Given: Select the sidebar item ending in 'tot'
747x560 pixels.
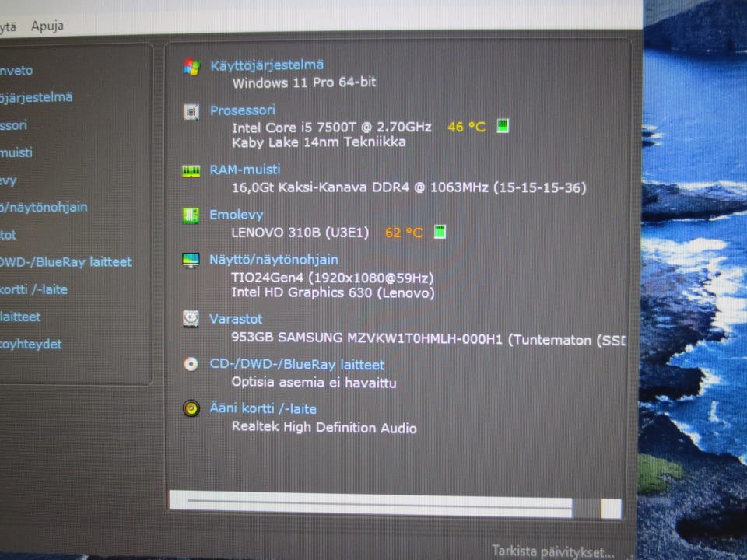Looking at the screenshot, I should pos(8,235).
